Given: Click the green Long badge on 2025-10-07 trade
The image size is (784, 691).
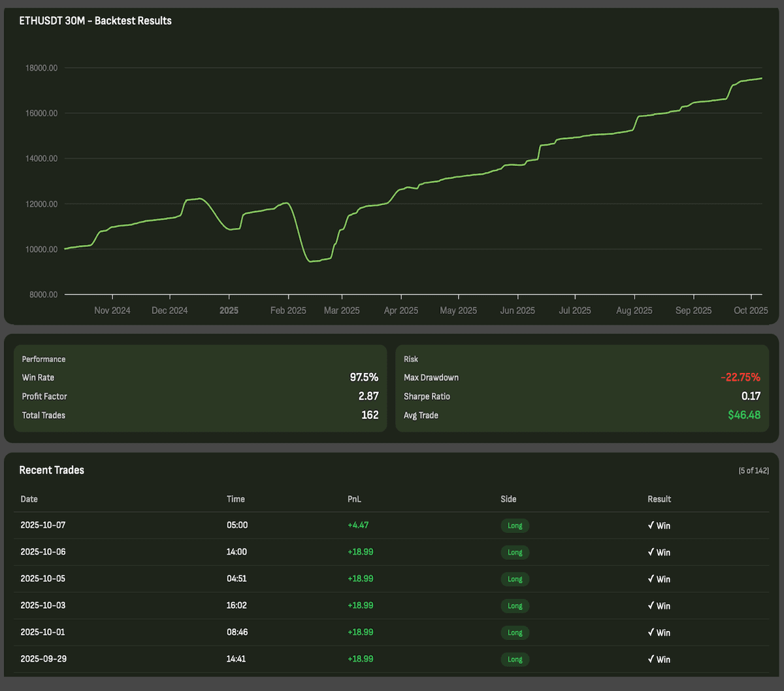Looking at the screenshot, I should pos(515,525).
